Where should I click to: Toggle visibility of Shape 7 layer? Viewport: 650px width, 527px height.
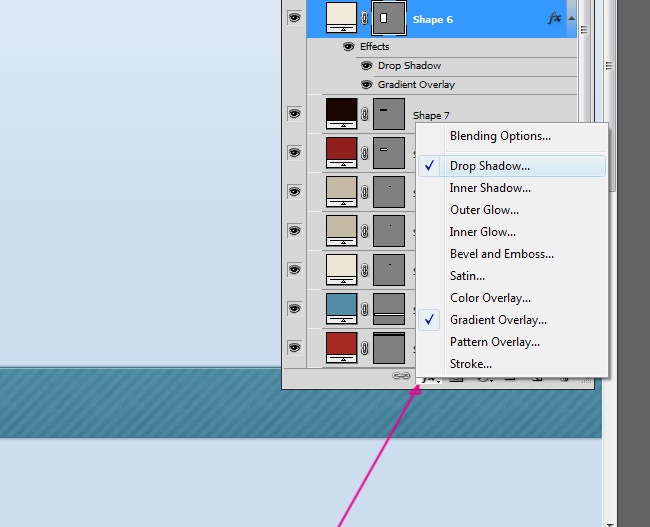[294, 114]
